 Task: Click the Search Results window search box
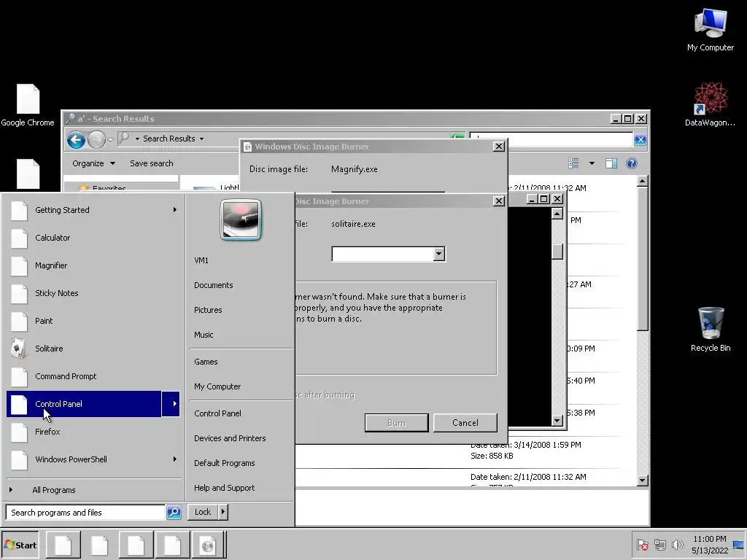[551, 139]
